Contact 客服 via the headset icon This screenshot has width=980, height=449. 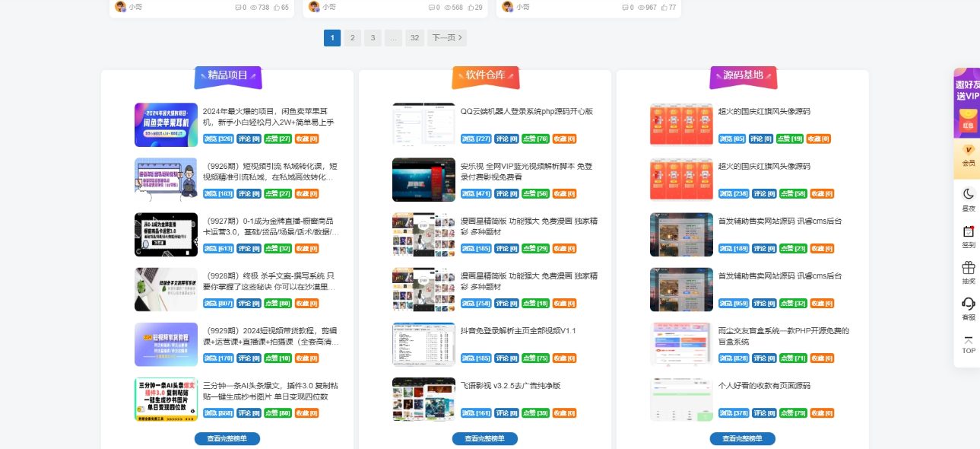coord(968,308)
